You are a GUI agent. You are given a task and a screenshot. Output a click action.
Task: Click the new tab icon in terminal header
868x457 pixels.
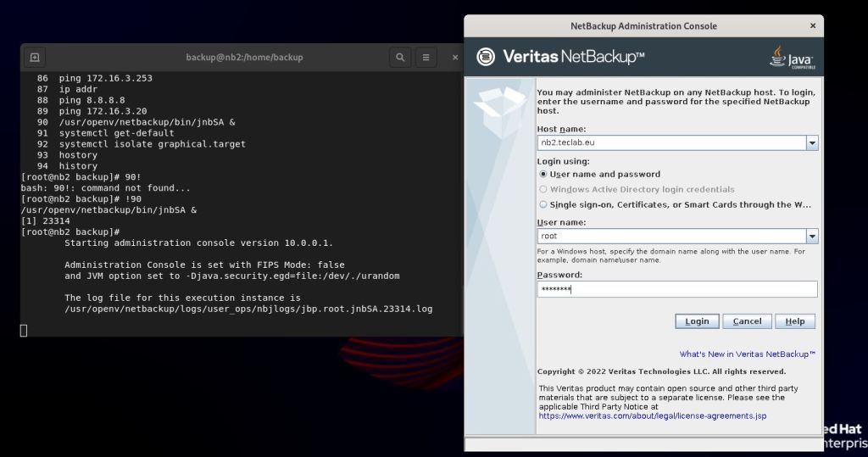point(35,58)
